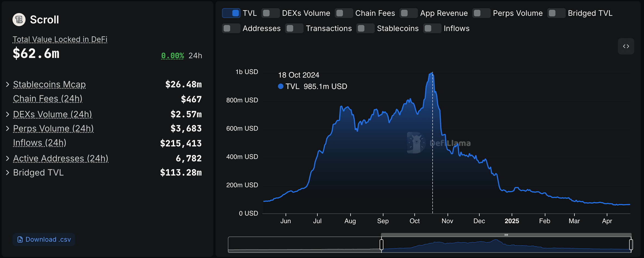
Task: Click the Download .csv button
Action: pyautogui.click(x=44, y=239)
